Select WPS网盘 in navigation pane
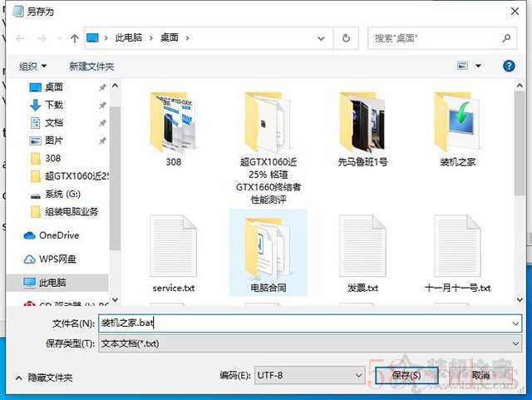532x400 pixels. tap(57, 259)
